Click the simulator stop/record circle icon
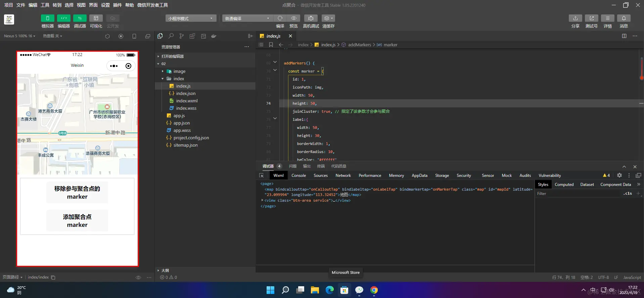This screenshot has height=298, width=644. 121,36
